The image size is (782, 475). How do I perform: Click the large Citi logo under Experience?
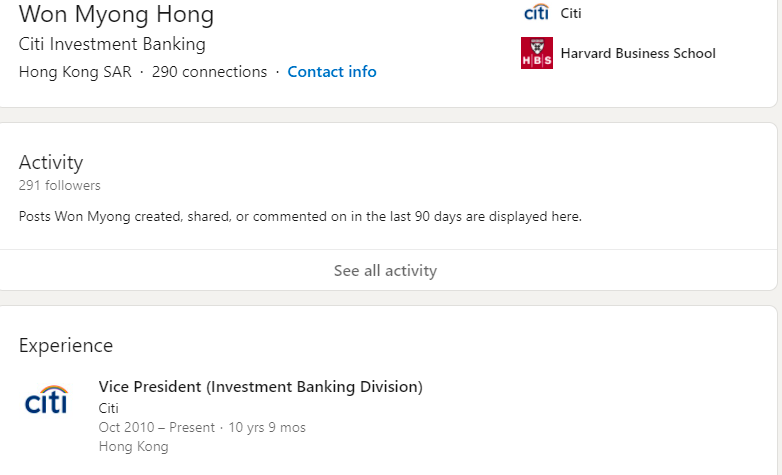pos(46,401)
